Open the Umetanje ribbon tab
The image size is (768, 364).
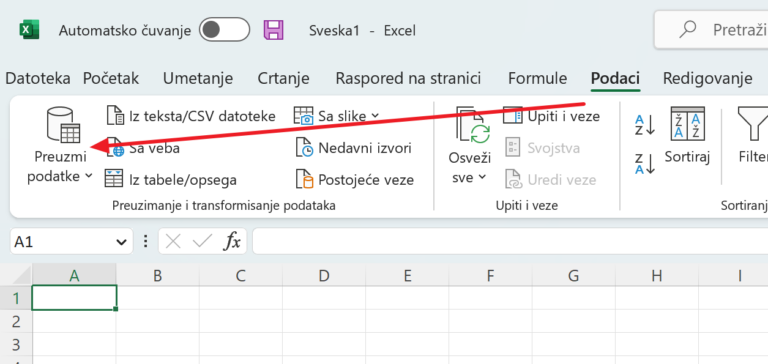tap(198, 78)
